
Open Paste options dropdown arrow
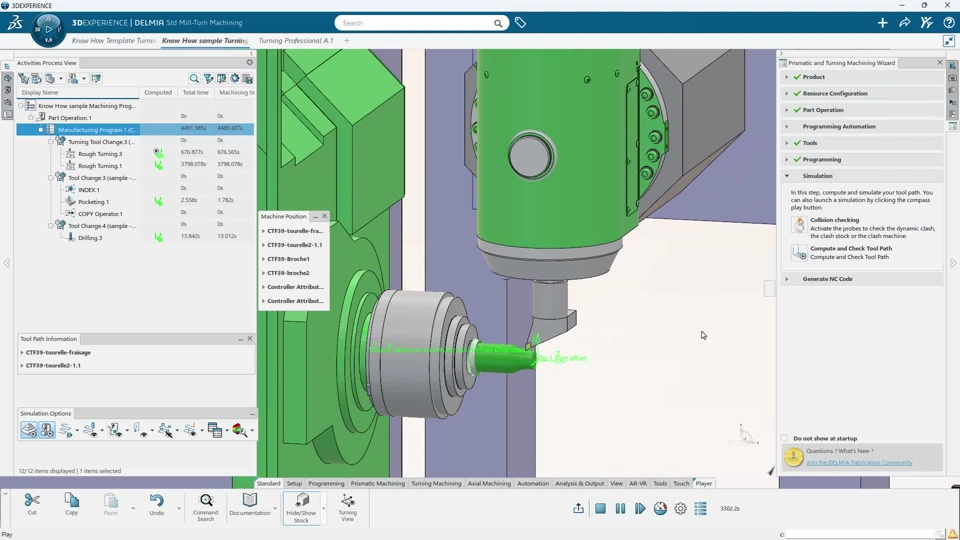(x=132, y=508)
